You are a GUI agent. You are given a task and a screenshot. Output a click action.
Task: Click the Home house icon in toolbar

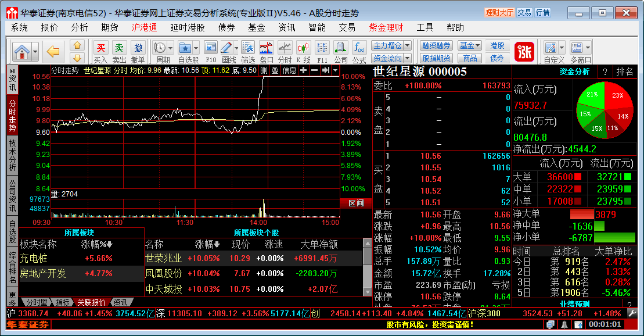pyautogui.click(x=21, y=52)
